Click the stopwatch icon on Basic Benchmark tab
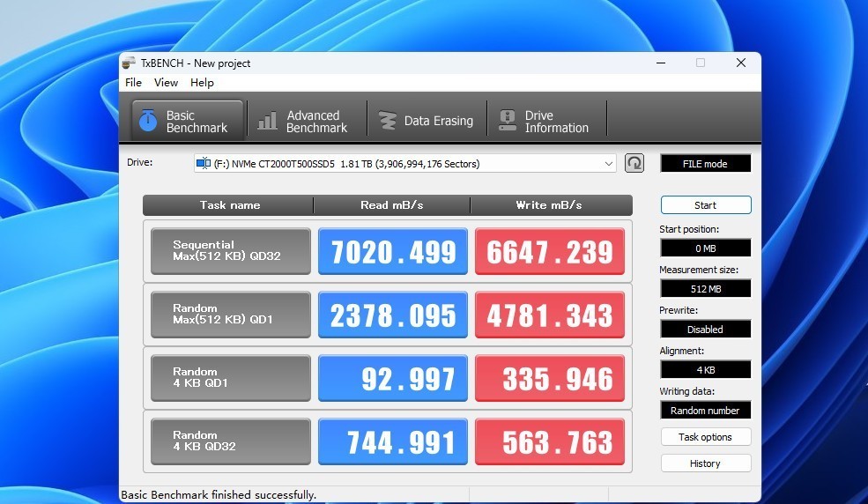 (x=148, y=120)
